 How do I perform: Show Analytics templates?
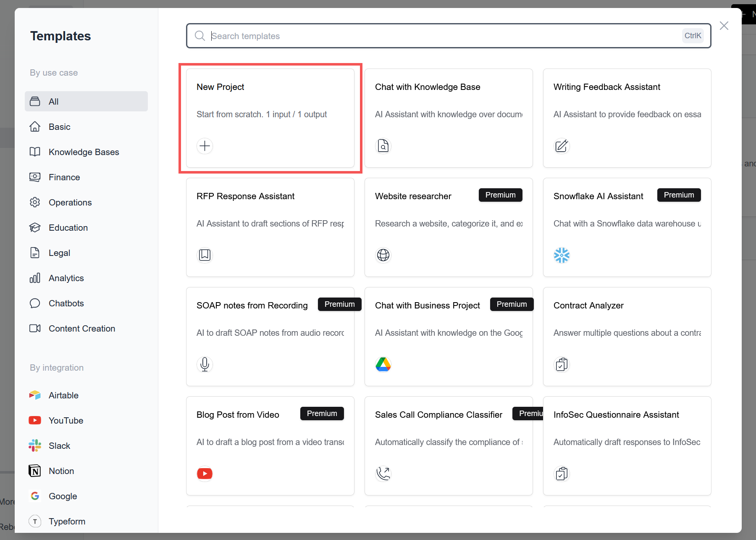(x=86, y=278)
